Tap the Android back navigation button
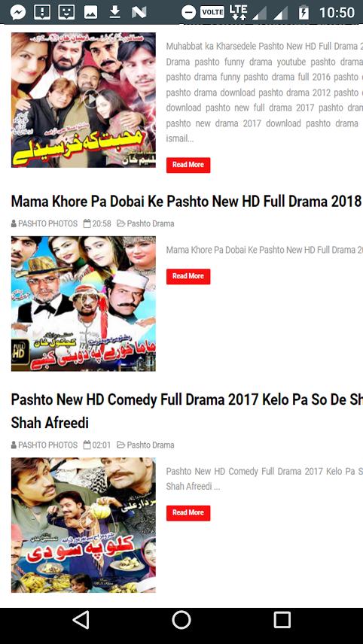This screenshot has height=644, width=363. pyautogui.click(x=81, y=619)
